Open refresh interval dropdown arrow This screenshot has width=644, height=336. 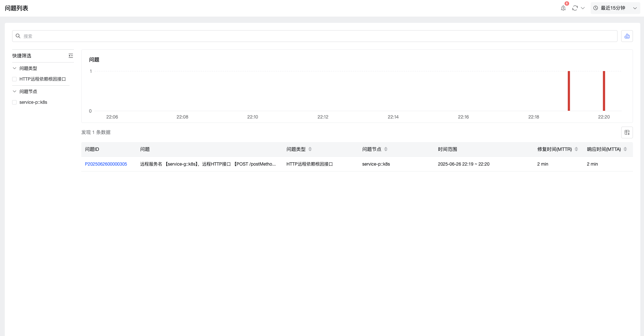coord(583,8)
